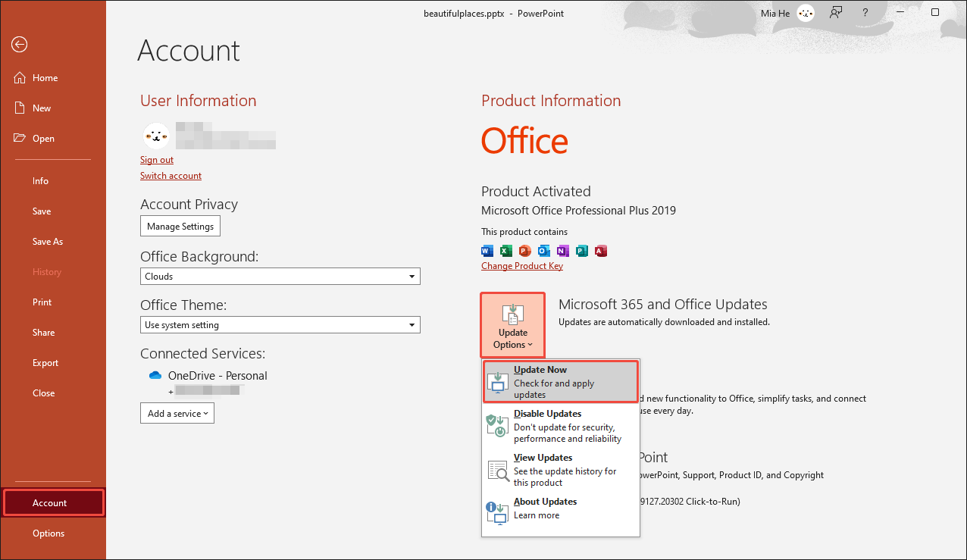Click the Access icon at row end
This screenshot has height=560, width=967.
coord(600,251)
